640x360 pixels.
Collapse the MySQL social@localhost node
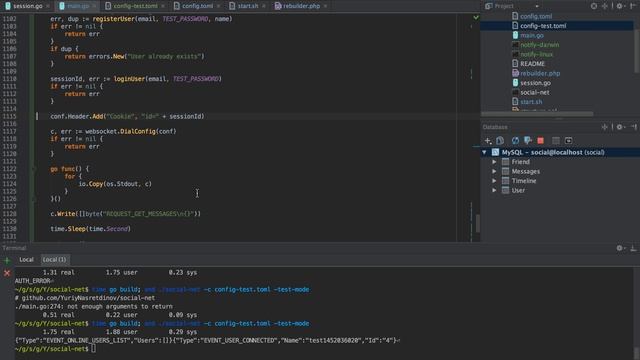pyautogui.click(x=484, y=152)
